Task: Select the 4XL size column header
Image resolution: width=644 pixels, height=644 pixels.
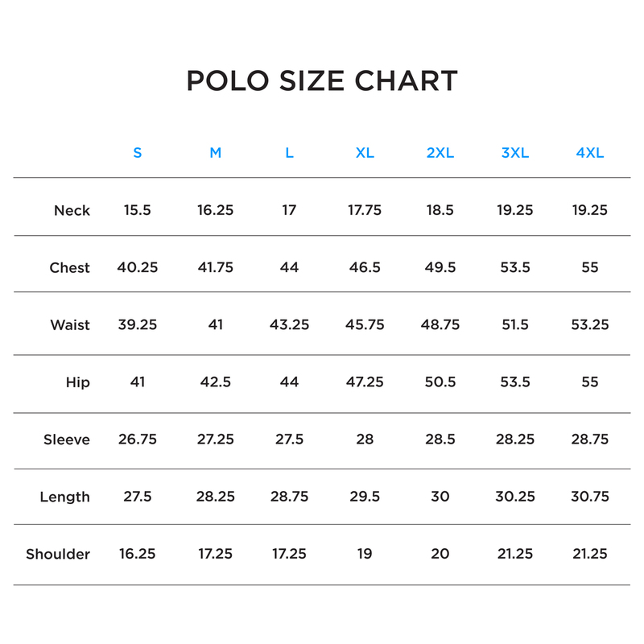Action: [x=590, y=153]
